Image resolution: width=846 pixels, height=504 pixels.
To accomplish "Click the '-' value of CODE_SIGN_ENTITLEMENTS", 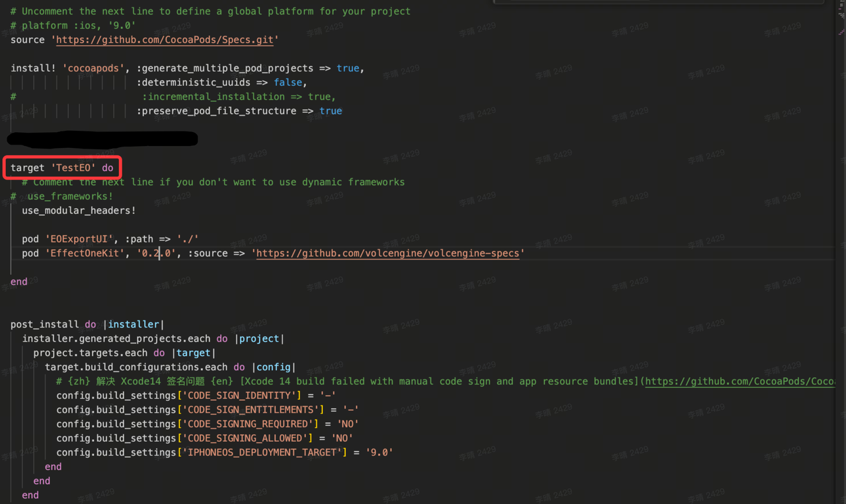I will point(351,410).
